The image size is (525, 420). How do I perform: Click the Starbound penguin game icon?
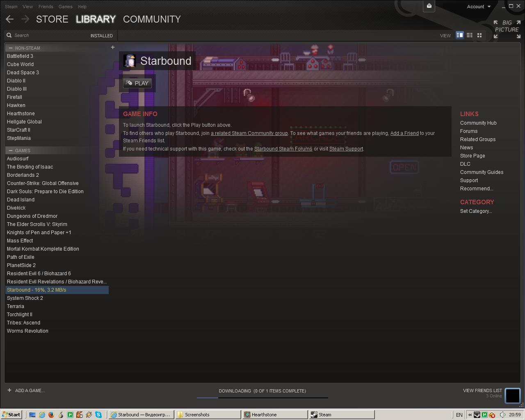(x=130, y=61)
